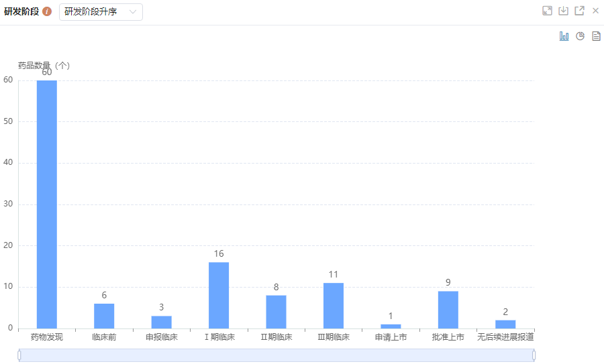604x364 pixels.
Task: Grab the left handle of range slider
Action: tap(19, 355)
